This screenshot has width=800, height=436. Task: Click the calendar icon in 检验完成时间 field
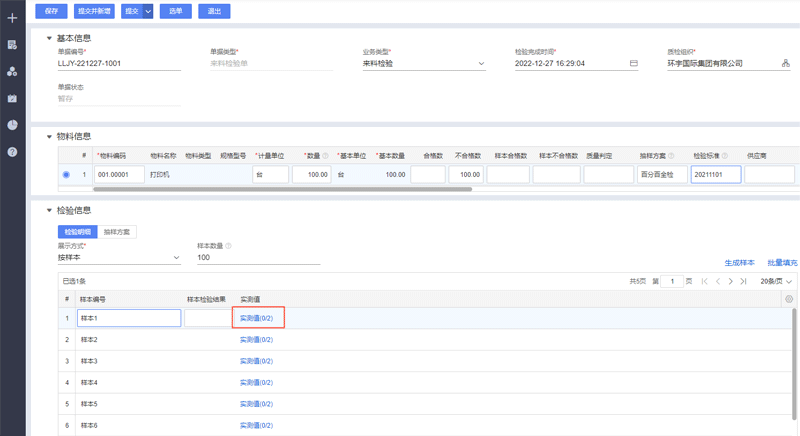(x=633, y=63)
